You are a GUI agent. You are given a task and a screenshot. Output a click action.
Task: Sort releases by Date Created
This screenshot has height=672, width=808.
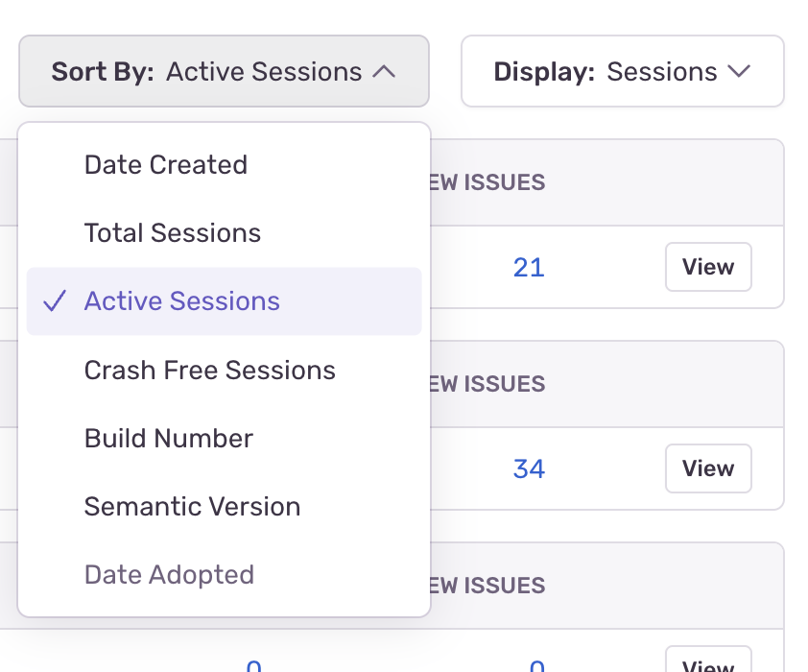166,165
